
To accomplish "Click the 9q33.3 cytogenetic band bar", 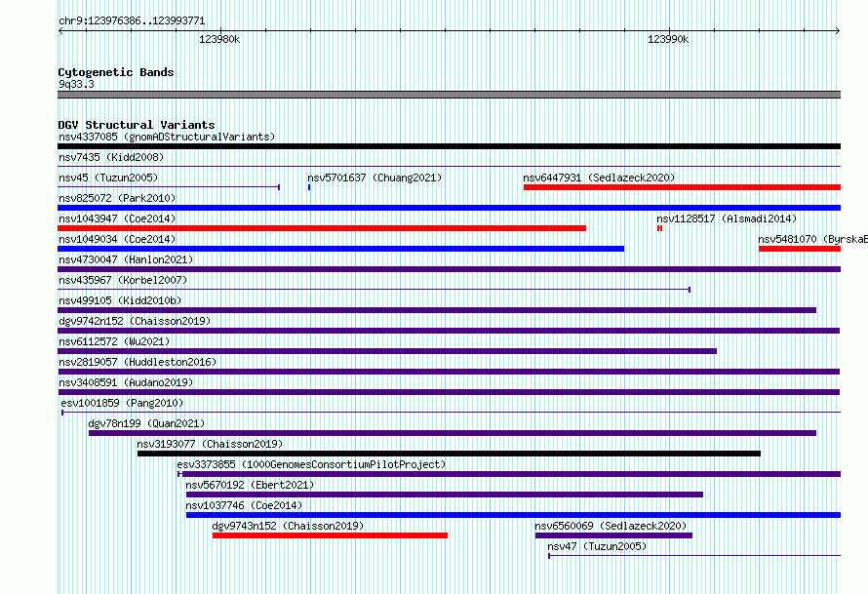I will tap(449, 95).
